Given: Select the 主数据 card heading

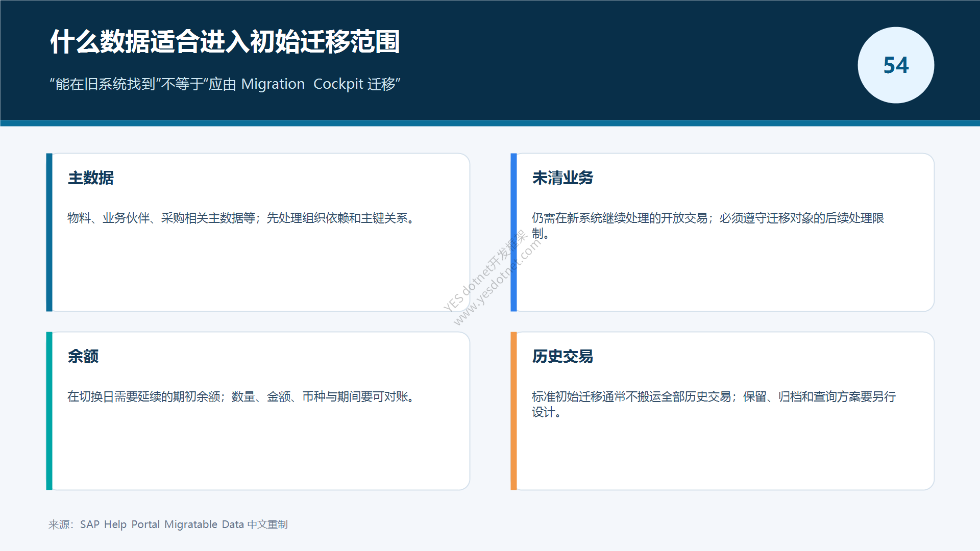Looking at the screenshot, I should pyautogui.click(x=91, y=178).
